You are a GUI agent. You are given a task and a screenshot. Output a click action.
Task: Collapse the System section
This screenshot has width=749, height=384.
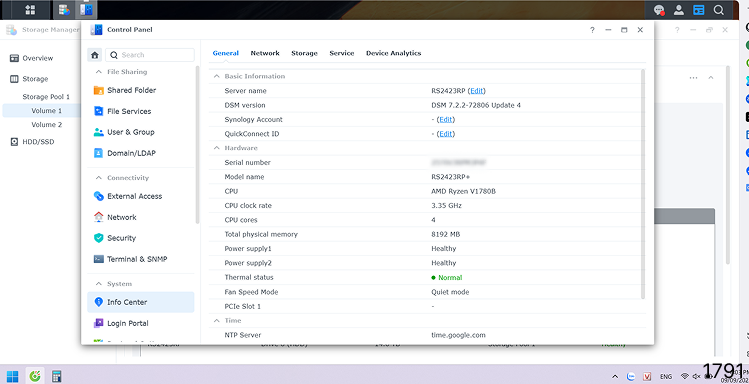click(99, 284)
